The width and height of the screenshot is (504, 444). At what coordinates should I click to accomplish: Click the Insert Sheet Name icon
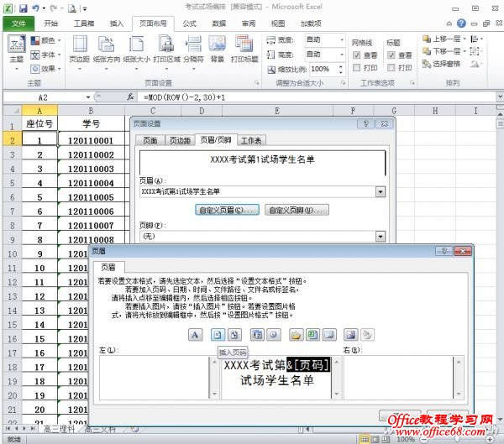[x=329, y=335]
